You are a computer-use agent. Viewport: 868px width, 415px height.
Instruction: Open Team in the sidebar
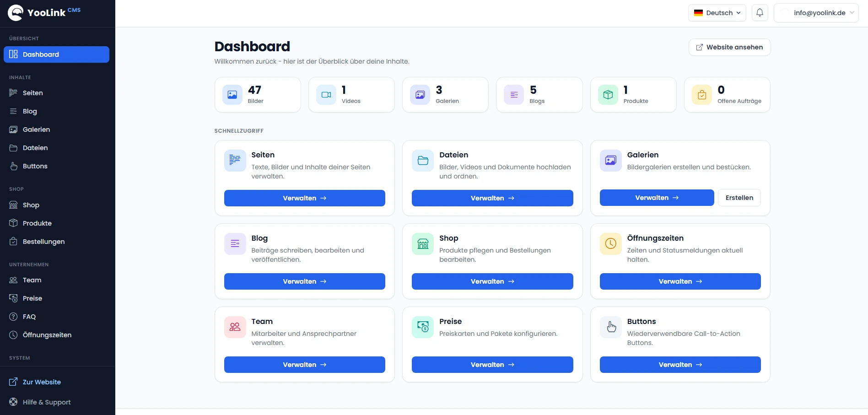(x=56, y=280)
